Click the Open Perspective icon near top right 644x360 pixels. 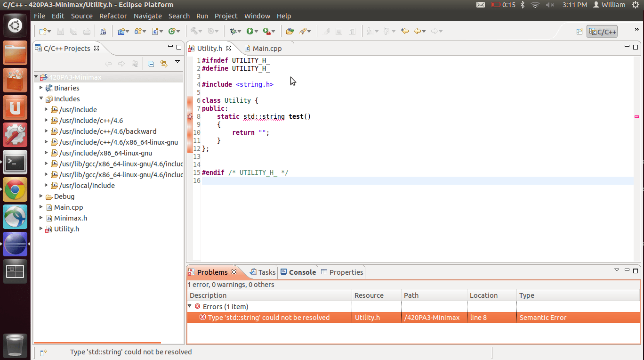(580, 32)
